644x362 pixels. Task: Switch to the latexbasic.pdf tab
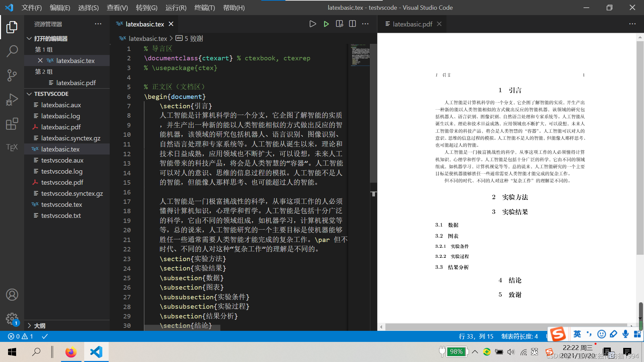(x=412, y=24)
